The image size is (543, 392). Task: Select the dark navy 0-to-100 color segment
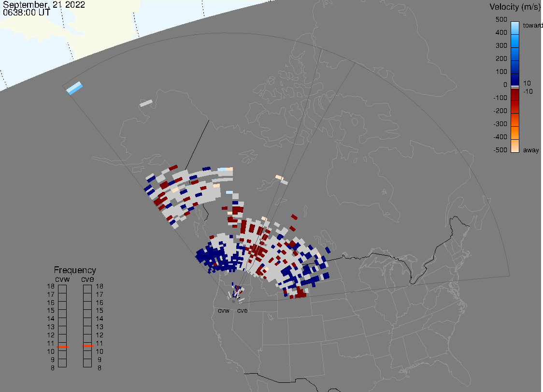coord(515,79)
